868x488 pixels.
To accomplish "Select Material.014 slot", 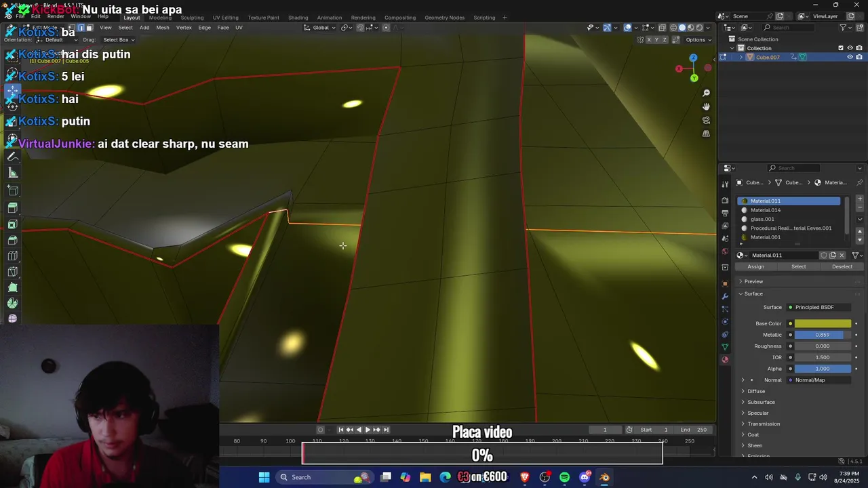I will 790,210.
